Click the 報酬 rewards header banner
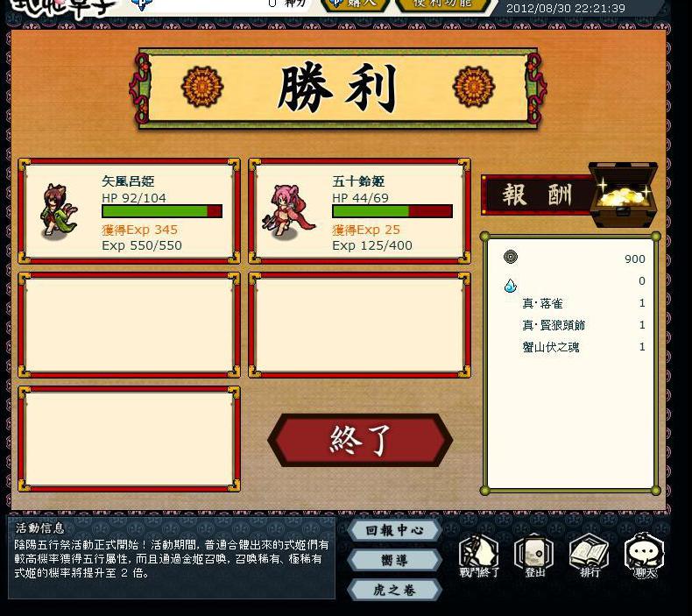 [x=537, y=195]
